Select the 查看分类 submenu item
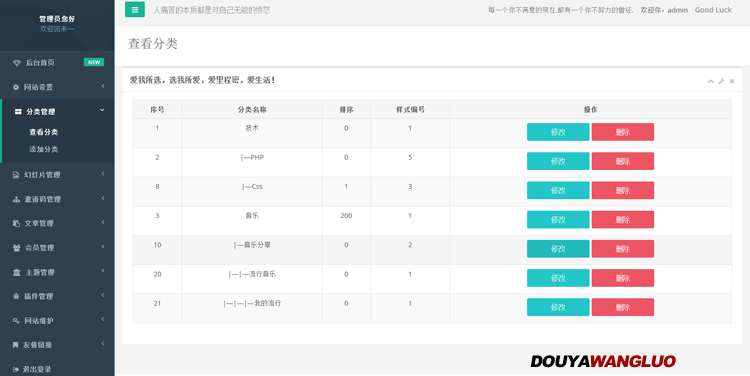The height and width of the screenshot is (376, 750). [x=44, y=132]
